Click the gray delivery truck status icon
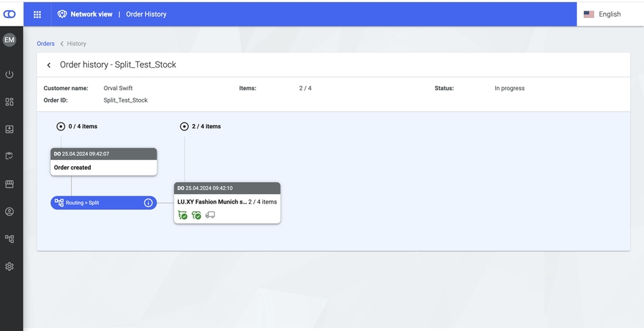The image size is (644, 331). (210, 215)
